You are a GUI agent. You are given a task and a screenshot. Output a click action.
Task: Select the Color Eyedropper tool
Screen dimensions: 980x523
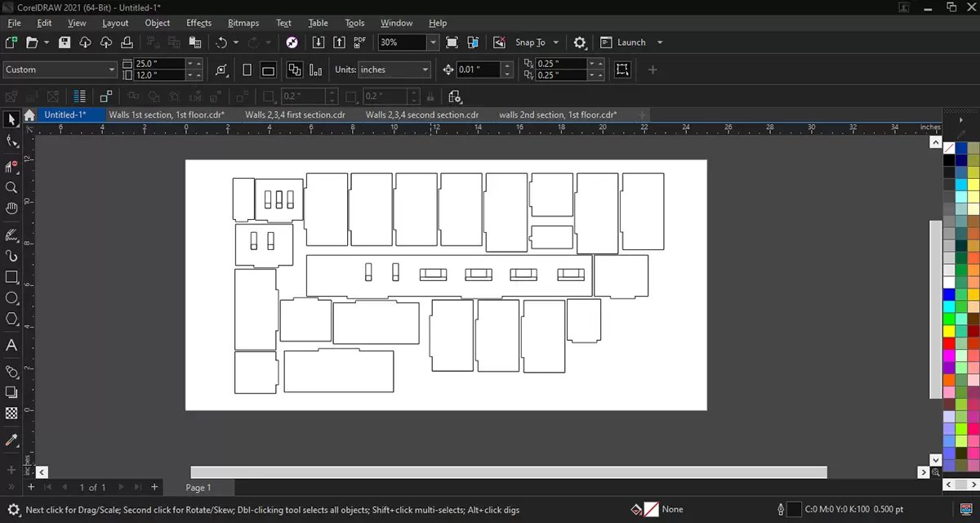point(11,440)
